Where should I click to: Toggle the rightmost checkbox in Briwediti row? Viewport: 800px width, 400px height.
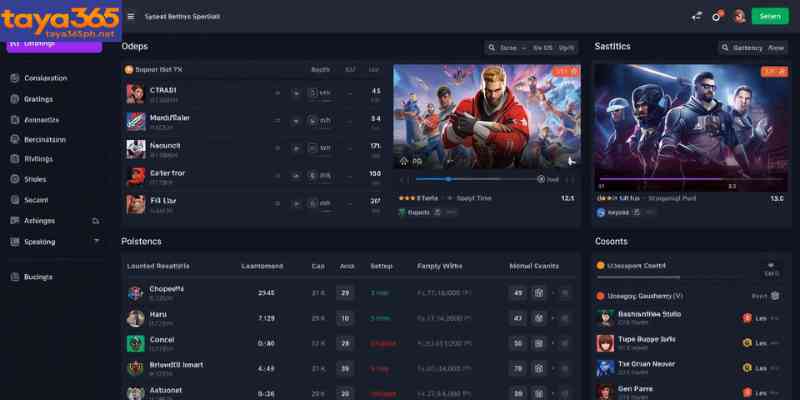click(x=565, y=368)
